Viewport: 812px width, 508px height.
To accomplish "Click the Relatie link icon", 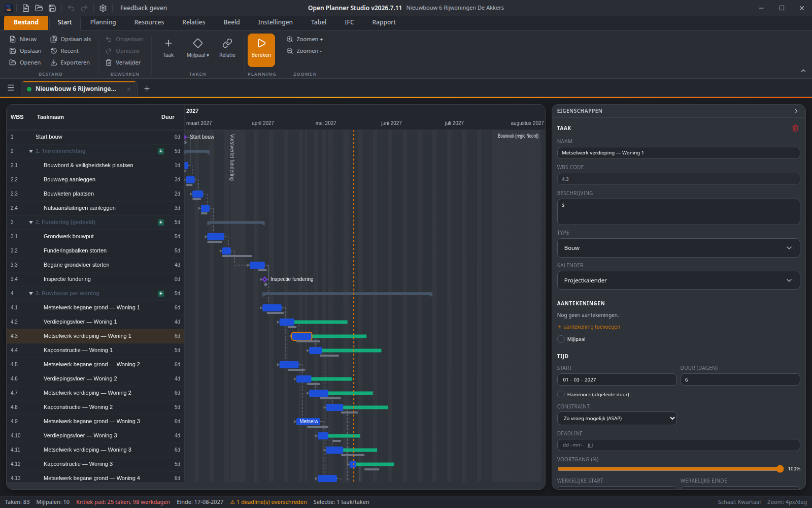I will [227, 44].
